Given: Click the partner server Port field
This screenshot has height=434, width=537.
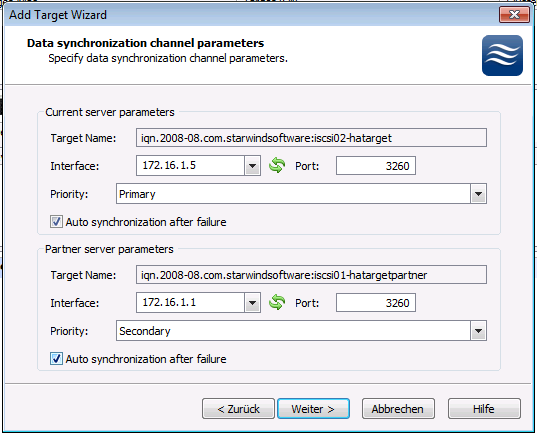Looking at the screenshot, I should click(376, 303).
